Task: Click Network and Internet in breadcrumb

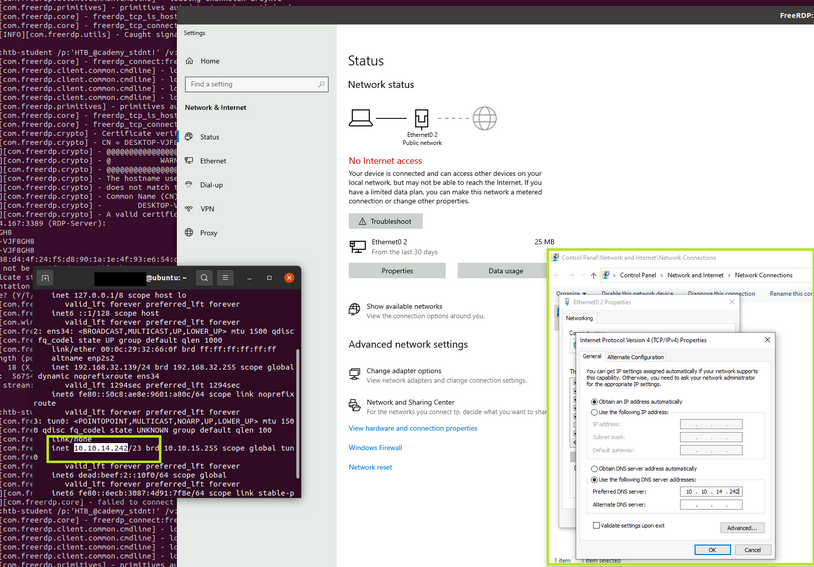Action: (695, 275)
